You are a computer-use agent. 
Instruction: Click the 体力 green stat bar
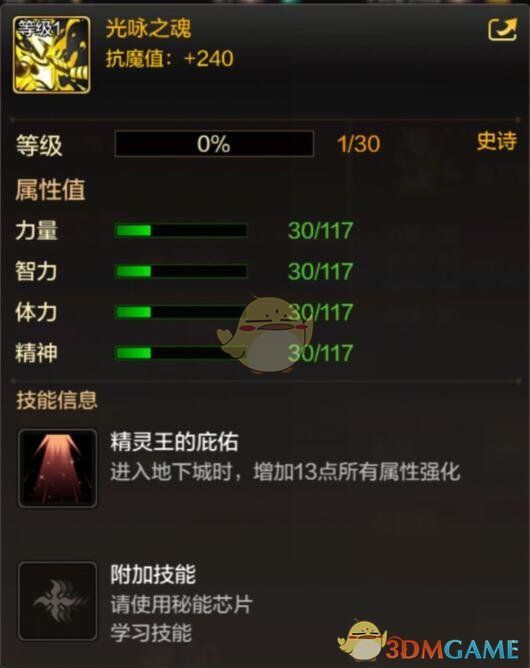181,312
